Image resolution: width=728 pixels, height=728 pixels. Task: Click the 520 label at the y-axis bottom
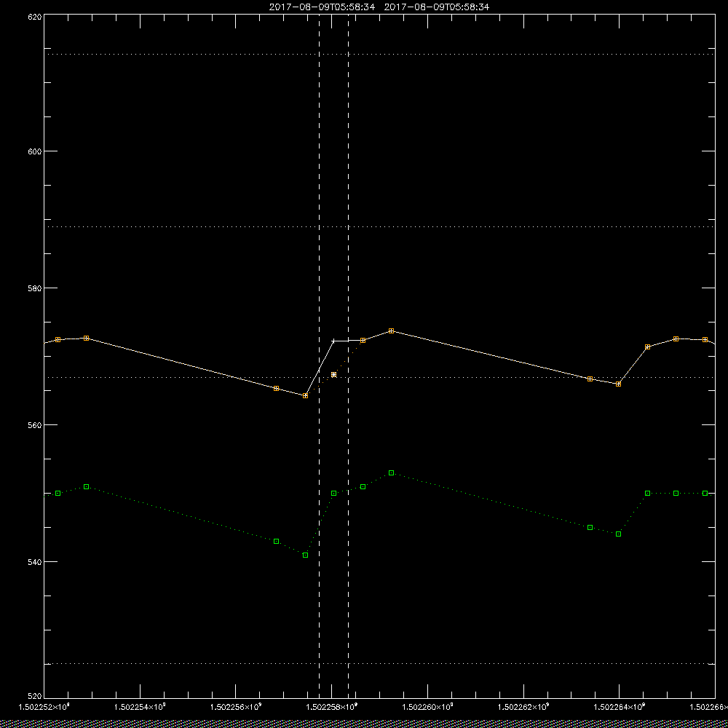click(35, 697)
